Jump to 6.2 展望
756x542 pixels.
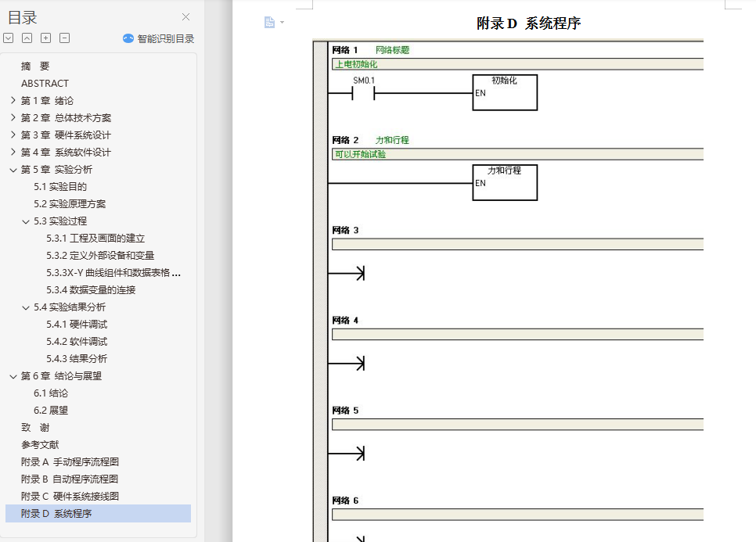[x=51, y=411]
